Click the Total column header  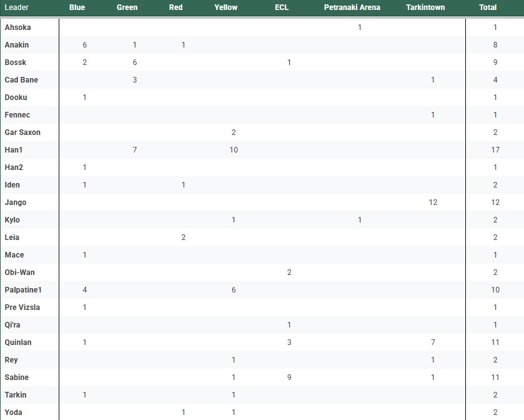pos(488,7)
